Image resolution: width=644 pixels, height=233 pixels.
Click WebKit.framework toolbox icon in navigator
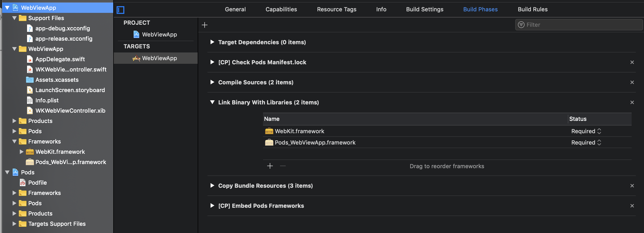click(30, 152)
